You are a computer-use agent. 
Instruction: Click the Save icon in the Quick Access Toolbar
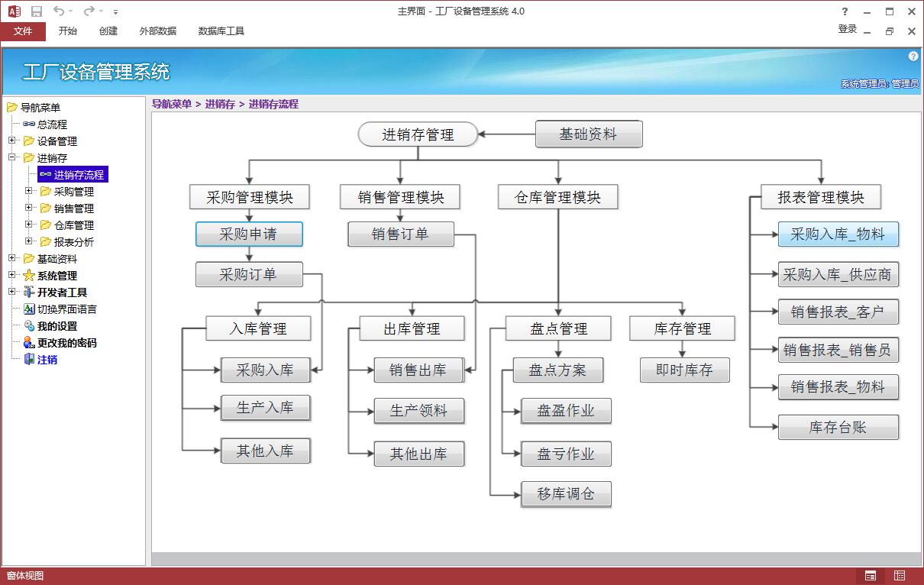coord(35,11)
